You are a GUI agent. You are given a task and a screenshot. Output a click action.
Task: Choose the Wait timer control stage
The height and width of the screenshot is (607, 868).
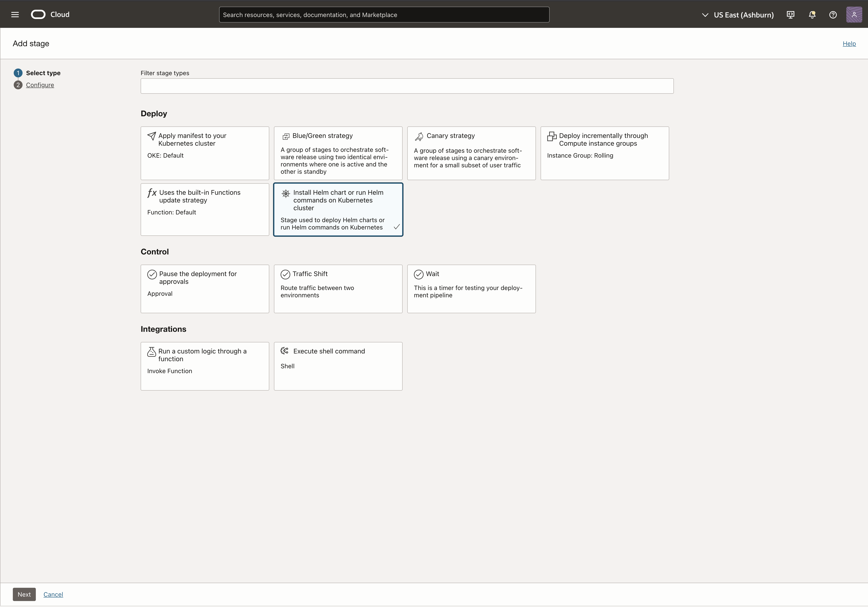coord(471,289)
